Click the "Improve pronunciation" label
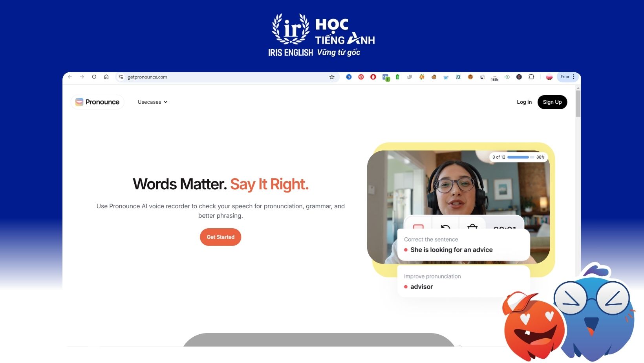The width and height of the screenshot is (644, 363). coord(432,276)
